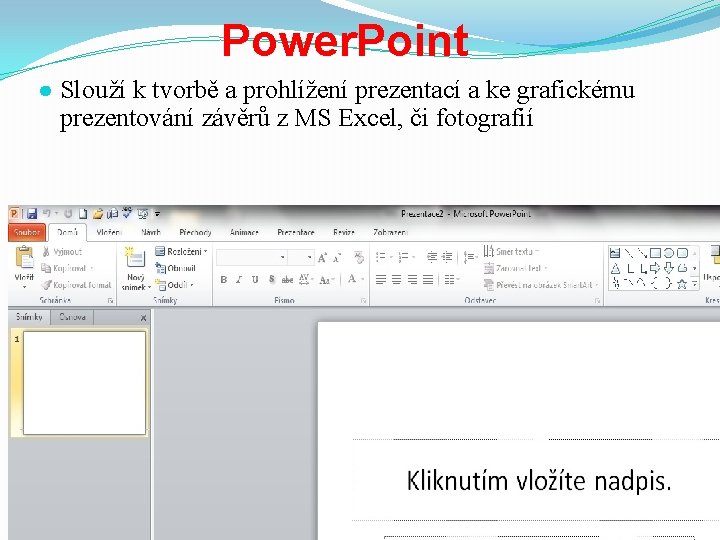
Task: Select the star shape in shapes gallery
Action: pos(682,284)
